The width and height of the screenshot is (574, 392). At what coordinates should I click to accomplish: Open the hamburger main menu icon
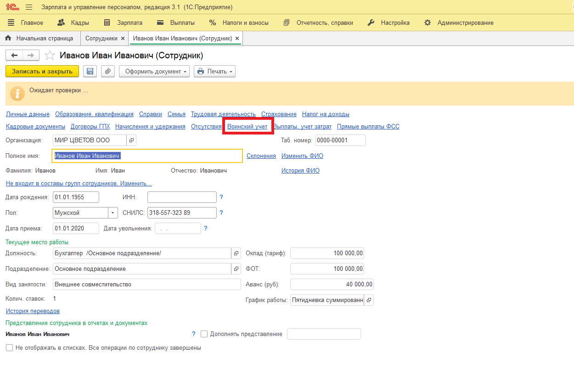(x=29, y=7)
